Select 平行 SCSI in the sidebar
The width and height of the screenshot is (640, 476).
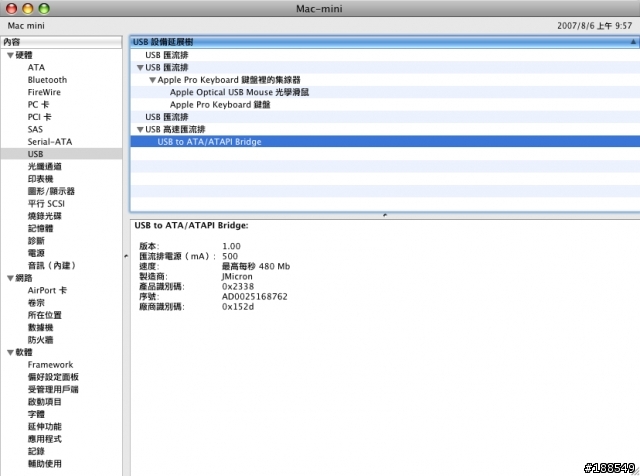click(46, 204)
